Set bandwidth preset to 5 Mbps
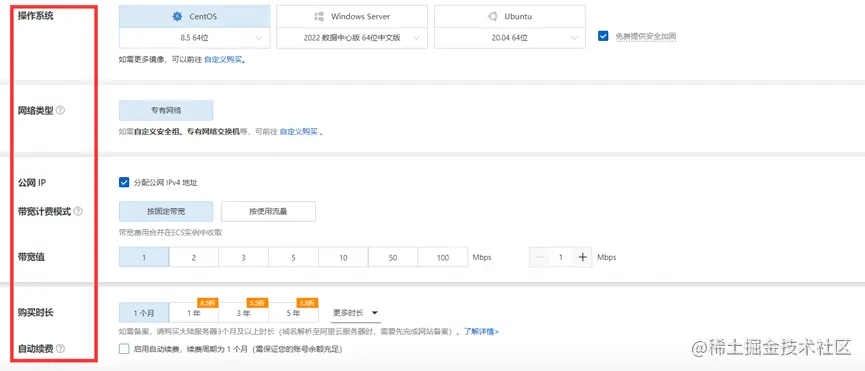Image resolution: width=865 pixels, height=371 pixels. 293,257
